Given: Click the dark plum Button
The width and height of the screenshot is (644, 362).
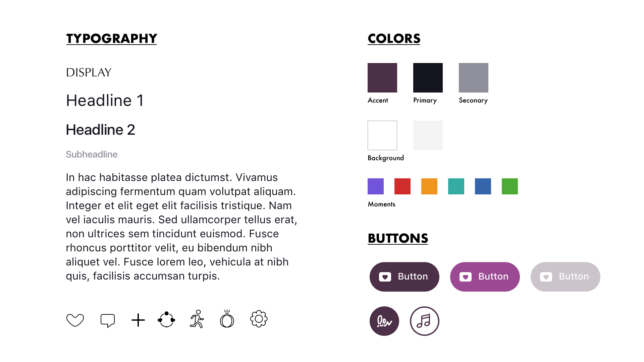Looking at the screenshot, I should pyautogui.click(x=405, y=277).
